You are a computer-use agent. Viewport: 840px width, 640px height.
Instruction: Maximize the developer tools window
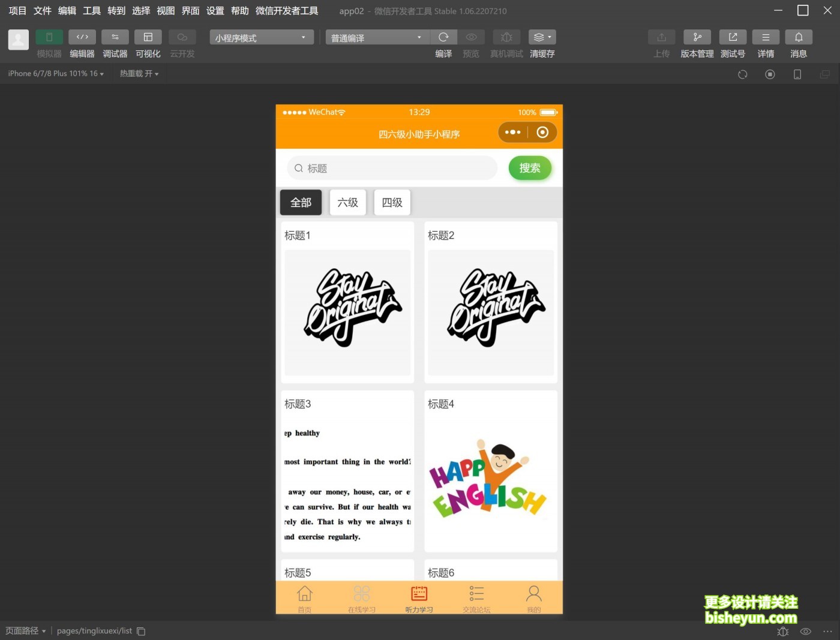[803, 10]
